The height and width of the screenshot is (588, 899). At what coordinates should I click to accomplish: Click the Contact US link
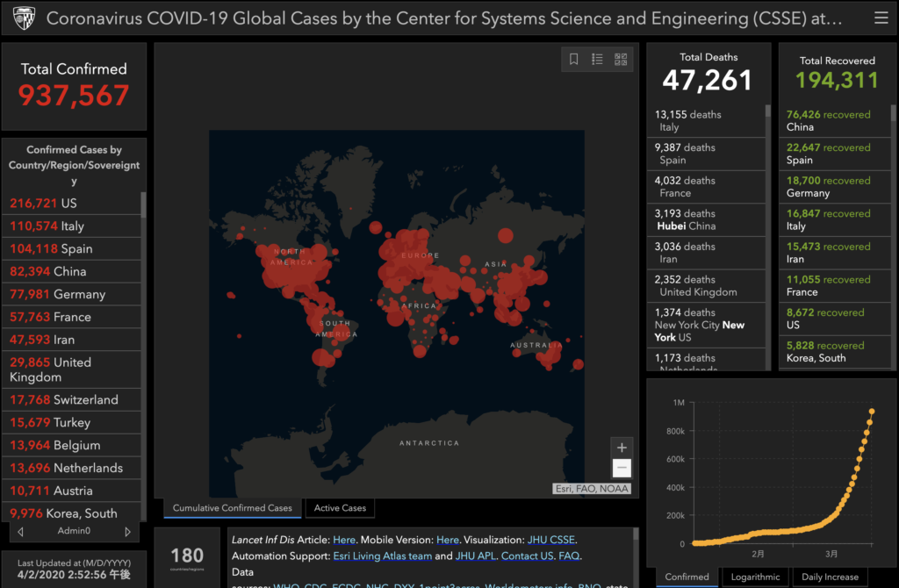pos(528,556)
